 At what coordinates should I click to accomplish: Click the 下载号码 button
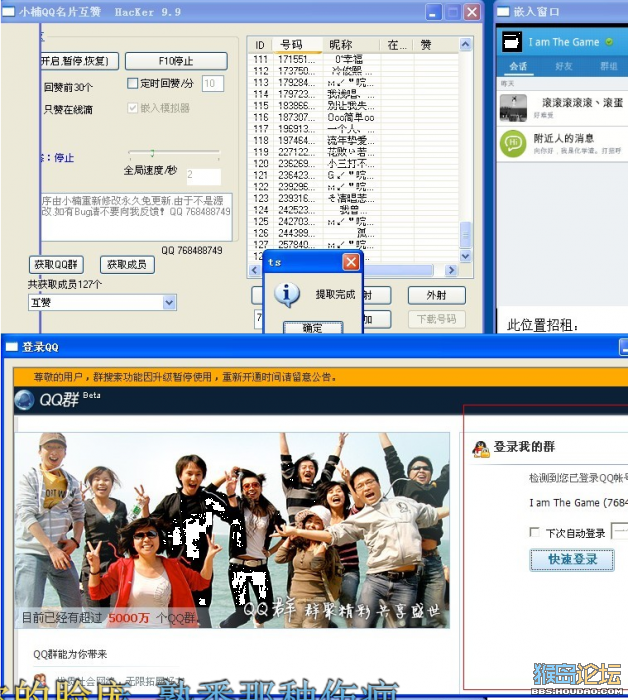tap(436, 319)
